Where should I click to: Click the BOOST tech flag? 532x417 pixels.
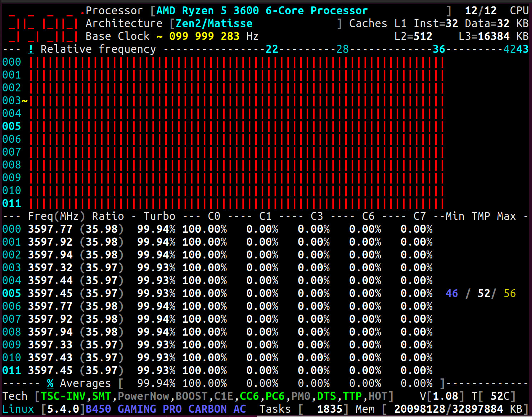pyautogui.click(x=191, y=396)
